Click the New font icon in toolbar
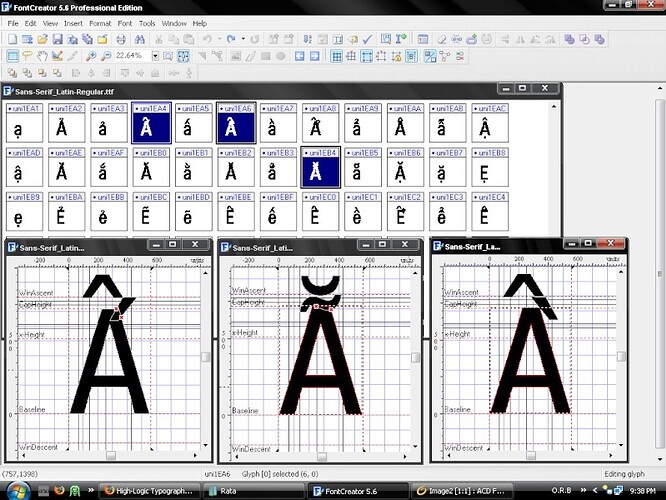This screenshot has width=666, height=500. pos(10,39)
